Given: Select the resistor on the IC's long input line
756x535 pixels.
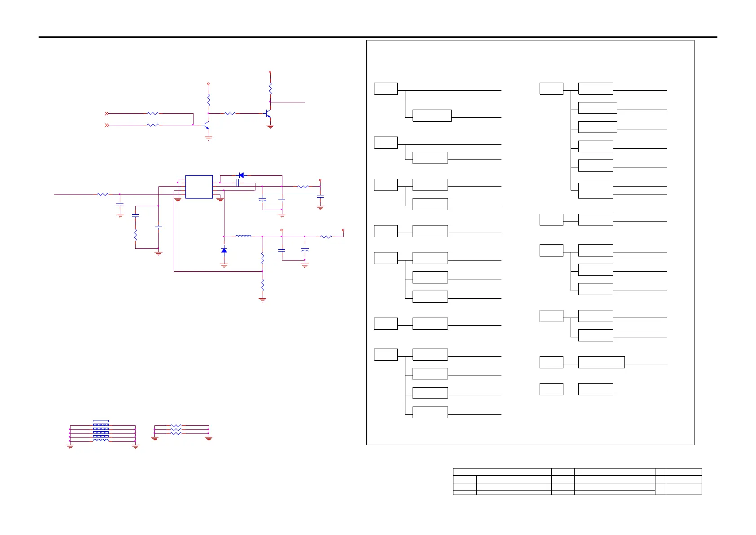Looking at the screenshot, I should 103,195.
